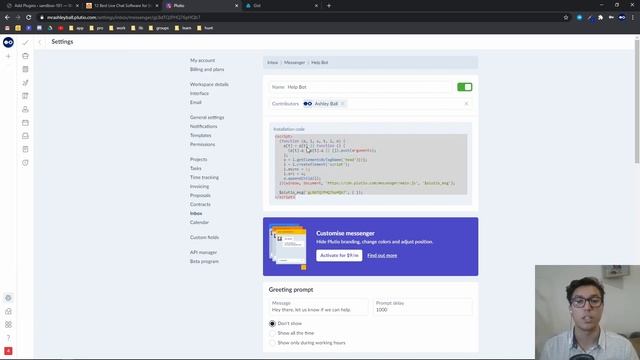Viewport: 640px width, 360px height.
Task: Switch to the "Add Plugins" browser tab
Action: pyautogui.click(x=42, y=6)
